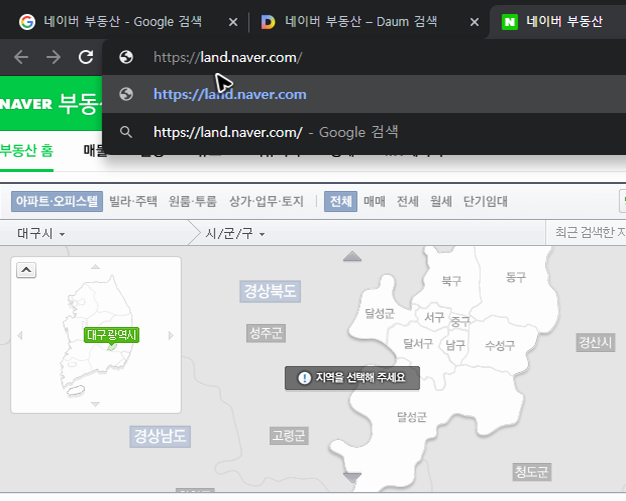Select 경산시 on the map
Screen dimensions: 626x501
[x=596, y=343]
